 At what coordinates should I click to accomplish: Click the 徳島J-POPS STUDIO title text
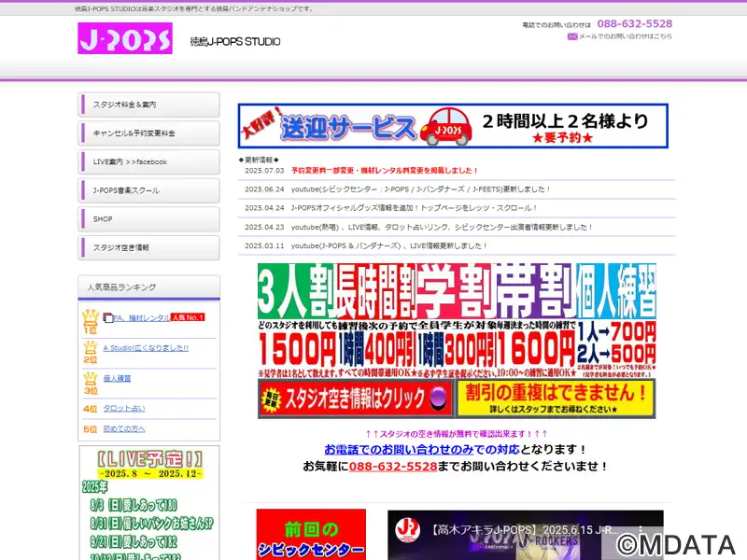click(x=235, y=42)
